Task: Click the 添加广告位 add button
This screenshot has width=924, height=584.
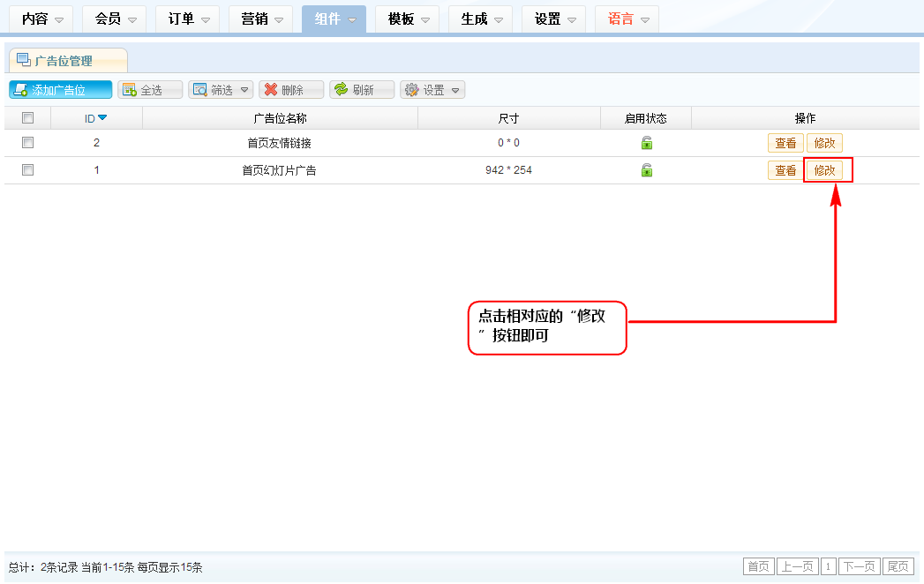Action: click(x=60, y=90)
